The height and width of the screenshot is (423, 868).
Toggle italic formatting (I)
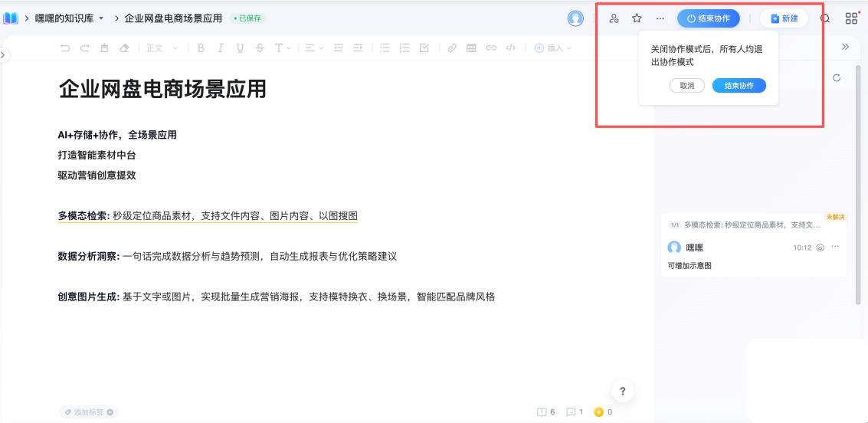tap(221, 48)
